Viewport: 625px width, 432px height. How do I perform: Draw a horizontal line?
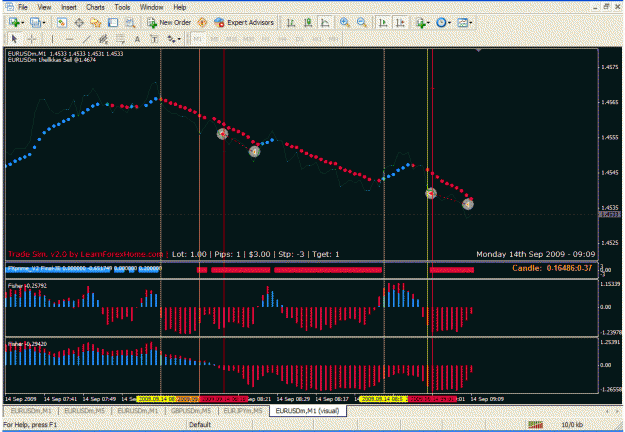(69, 39)
